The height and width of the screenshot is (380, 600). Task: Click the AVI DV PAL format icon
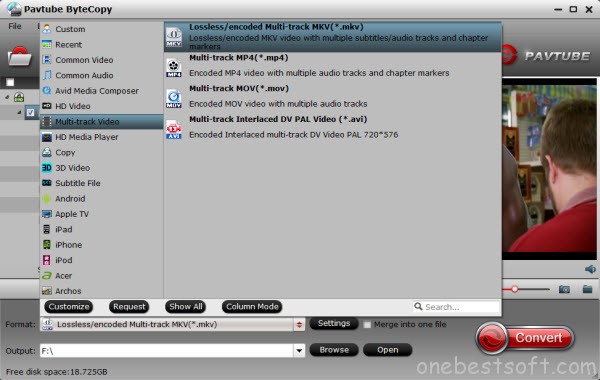coord(174,129)
